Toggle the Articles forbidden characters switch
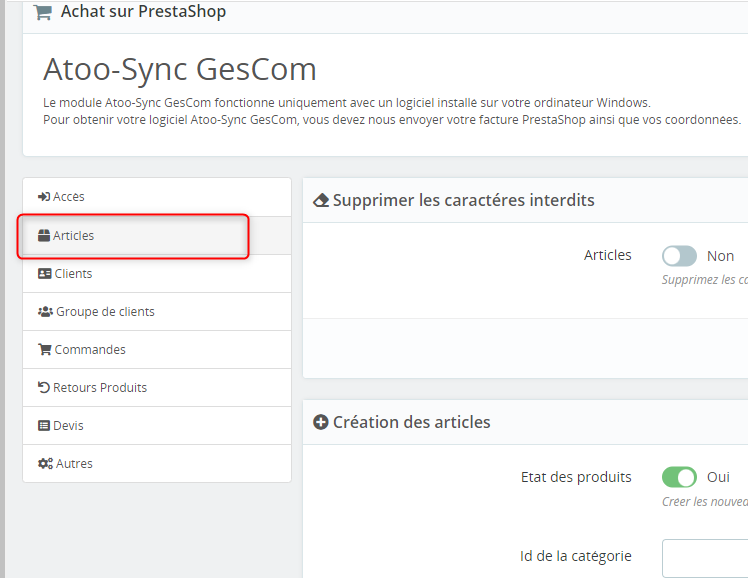Screen dimensions: 748x578 (x=679, y=256)
